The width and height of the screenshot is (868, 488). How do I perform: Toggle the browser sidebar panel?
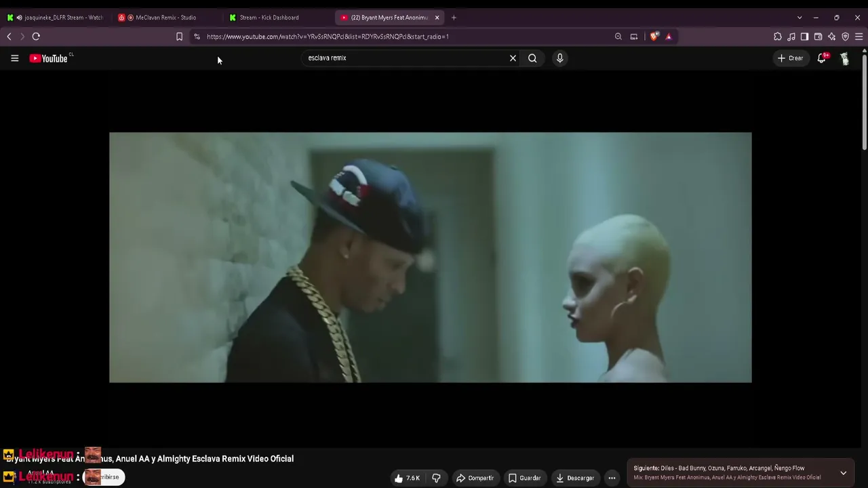[804, 37]
